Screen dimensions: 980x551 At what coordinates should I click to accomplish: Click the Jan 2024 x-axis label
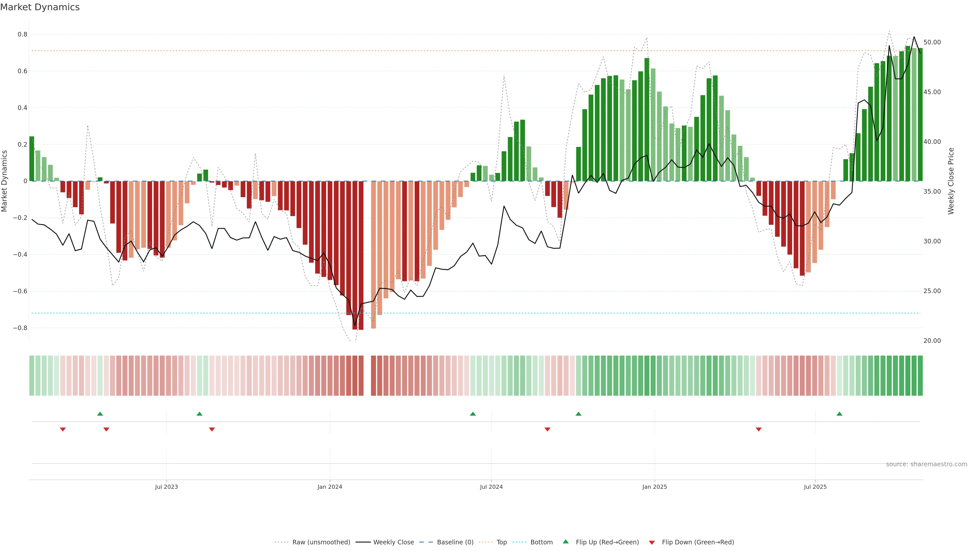(x=330, y=487)
